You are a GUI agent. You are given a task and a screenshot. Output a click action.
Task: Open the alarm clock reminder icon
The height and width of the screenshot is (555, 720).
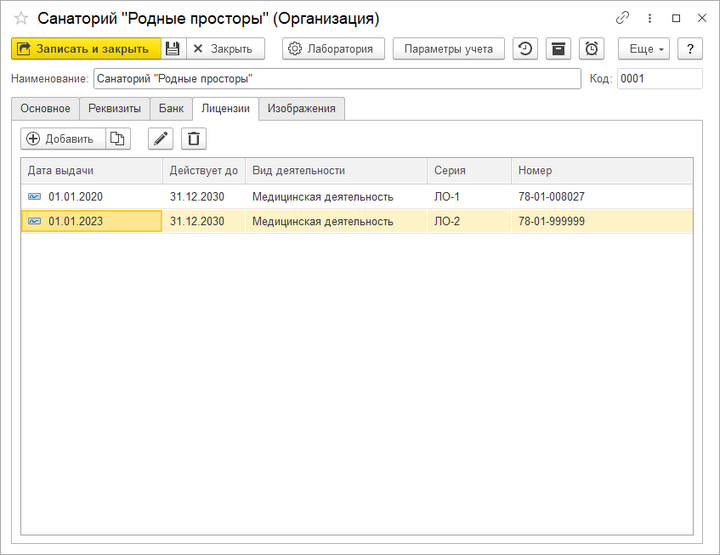(592, 49)
